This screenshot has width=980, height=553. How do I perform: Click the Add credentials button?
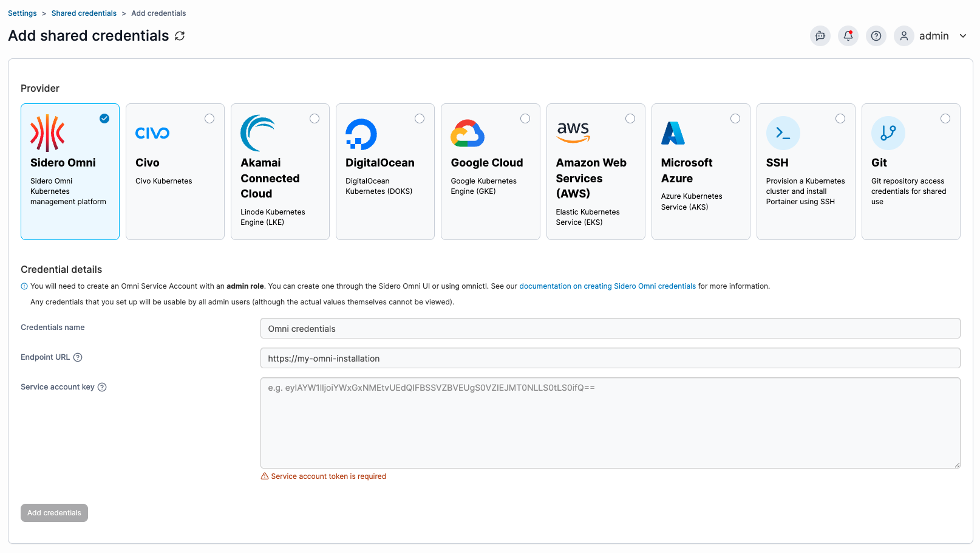pyautogui.click(x=54, y=513)
